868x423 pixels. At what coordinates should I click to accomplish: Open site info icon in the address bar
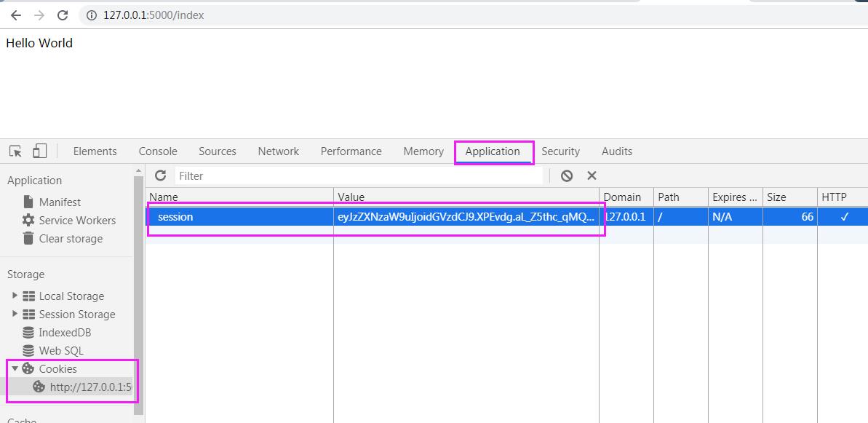pos(92,15)
